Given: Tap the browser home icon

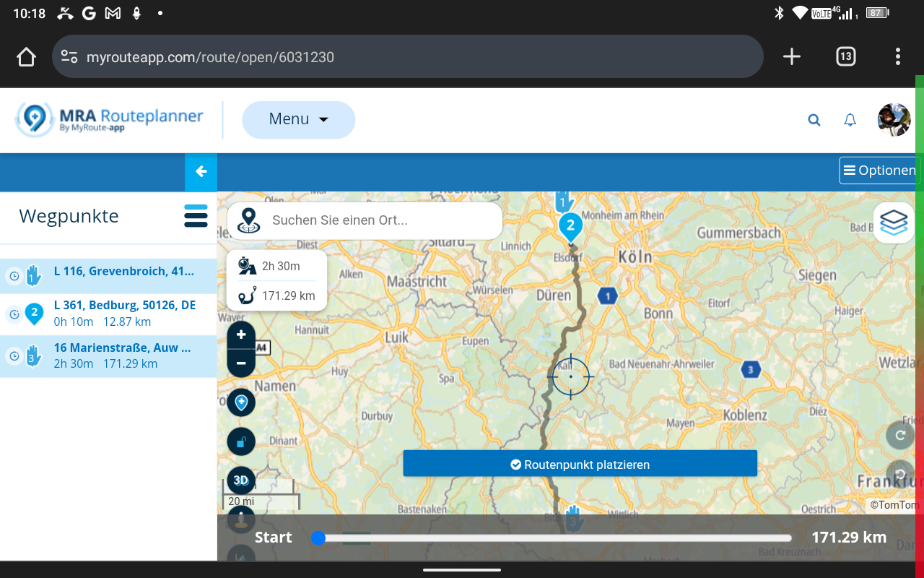Looking at the screenshot, I should point(26,57).
